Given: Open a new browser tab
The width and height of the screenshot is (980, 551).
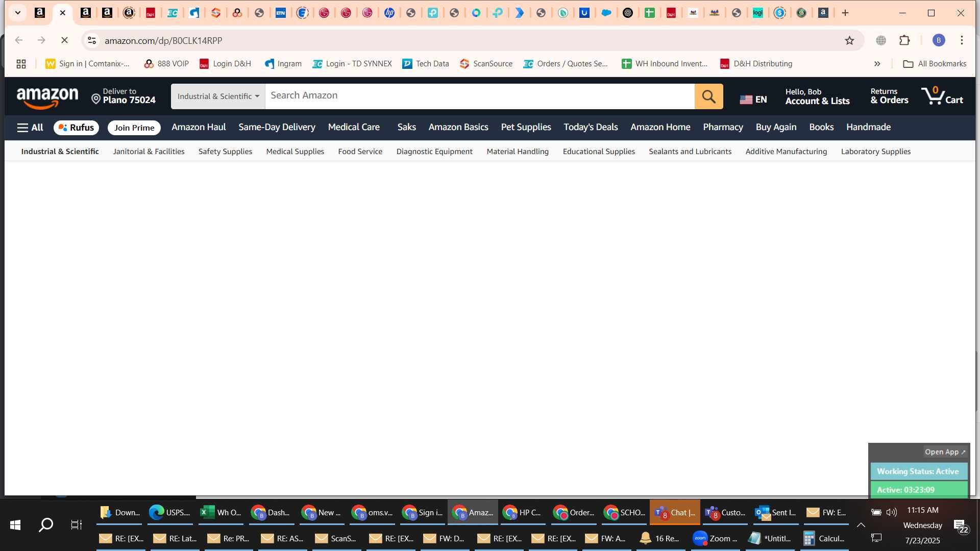Looking at the screenshot, I should (x=845, y=13).
